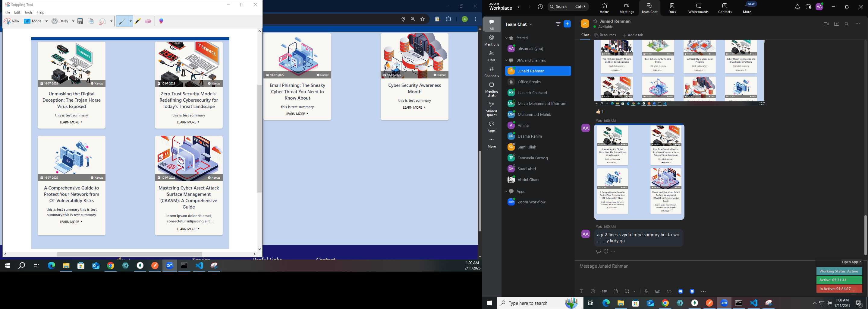Viewport: 868px width, 309px height.
Task: Click Snipping Tool vertical scrollbar
Action: coord(259,138)
